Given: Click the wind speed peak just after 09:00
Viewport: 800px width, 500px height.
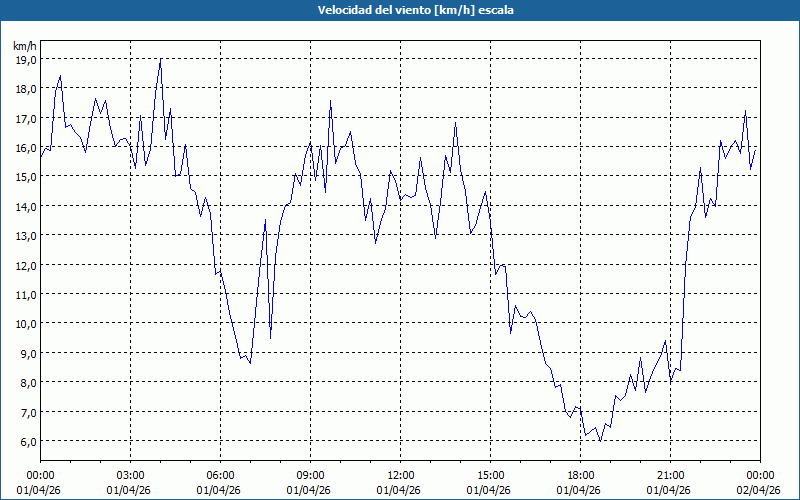Looking at the screenshot, I should tap(331, 100).
